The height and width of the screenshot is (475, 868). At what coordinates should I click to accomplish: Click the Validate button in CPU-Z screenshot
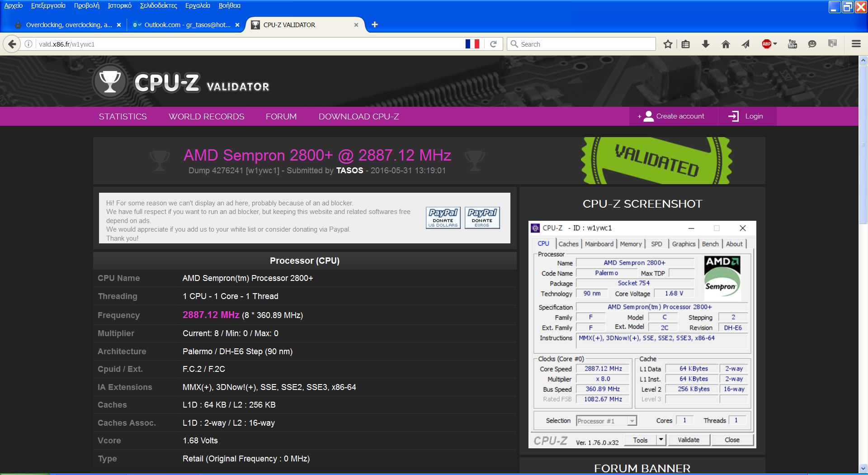pyautogui.click(x=689, y=440)
